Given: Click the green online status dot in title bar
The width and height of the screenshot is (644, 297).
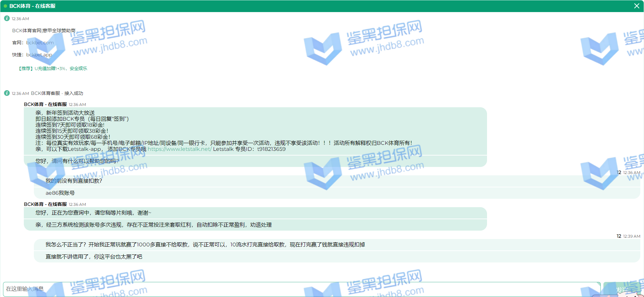Looking at the screenshot, I should pos(5,6).
